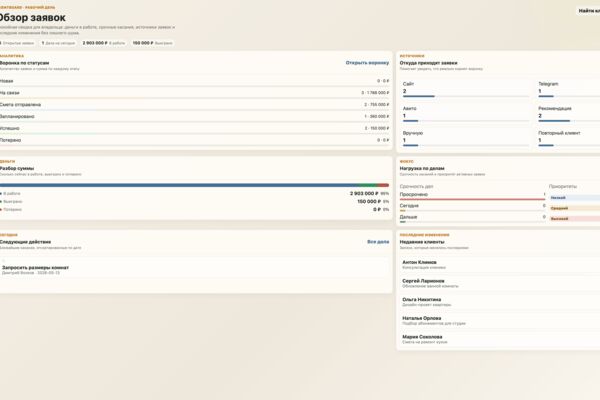This screenshot has height=400, width=600.
Task: Click the '150 000 ₽ Выиграно' summary chip
Action: (152, 43)
